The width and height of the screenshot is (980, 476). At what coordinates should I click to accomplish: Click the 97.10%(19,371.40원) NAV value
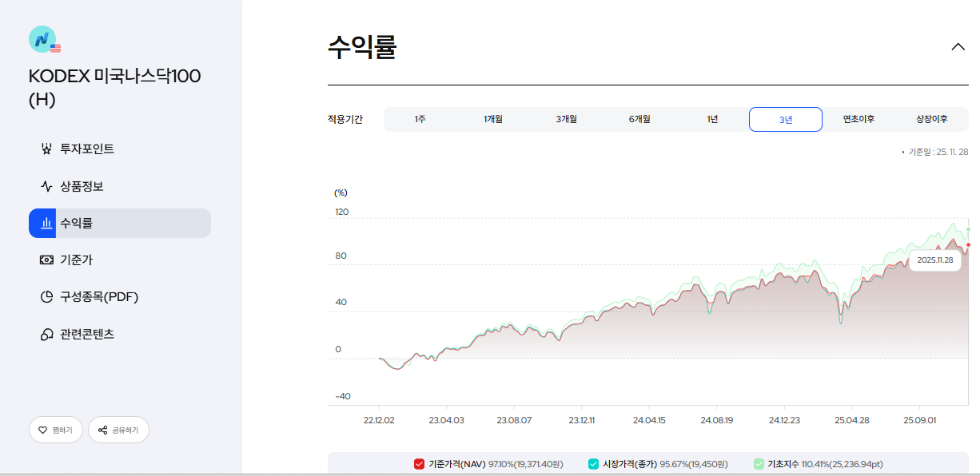[x=525, y=464]
